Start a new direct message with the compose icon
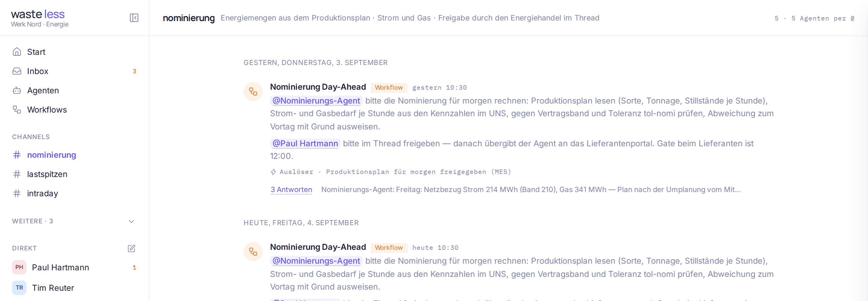The width and height of the screenshot is (868, 301). tap(131, 249)
